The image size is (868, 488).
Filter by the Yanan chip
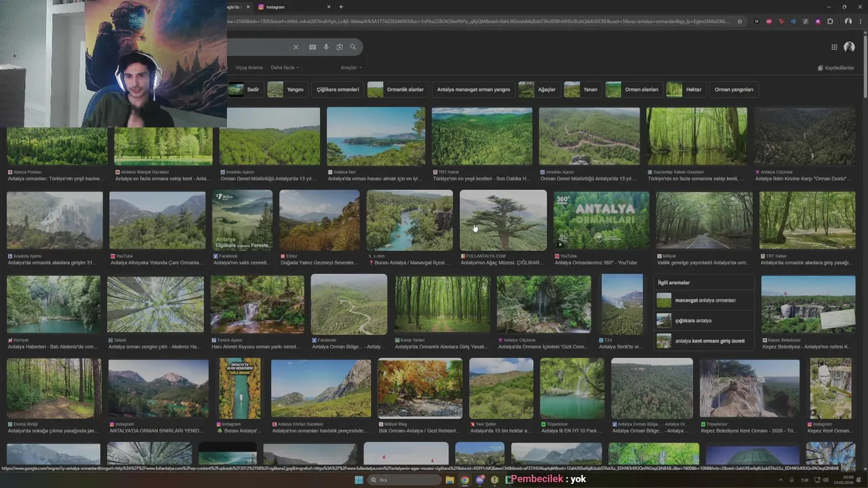click(582, 89)
